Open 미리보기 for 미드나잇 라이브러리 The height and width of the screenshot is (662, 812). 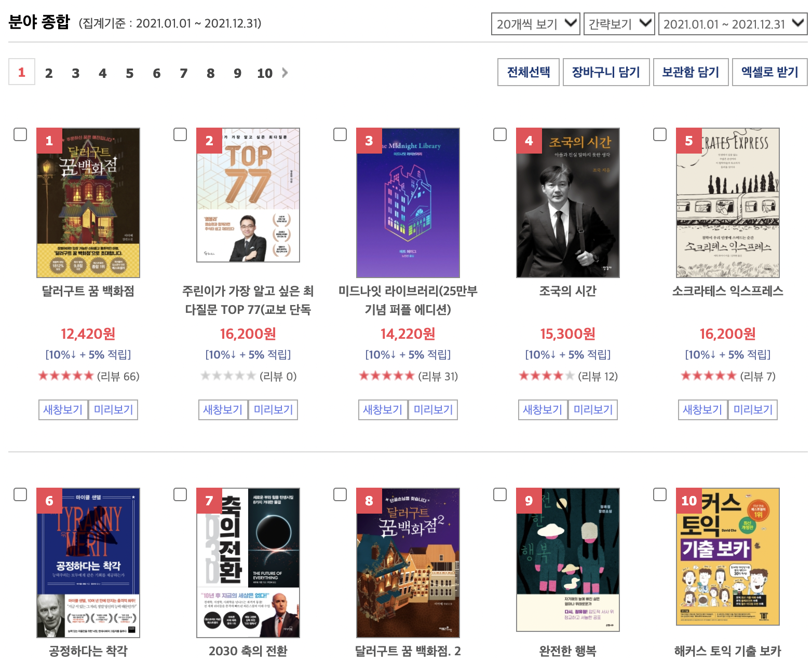click(x=433, y=410)
